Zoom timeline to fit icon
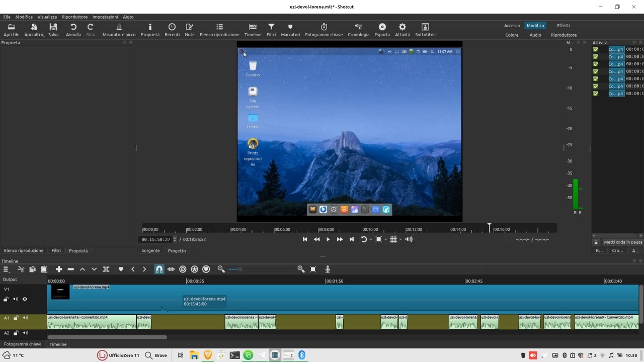 tap(313, 269)
